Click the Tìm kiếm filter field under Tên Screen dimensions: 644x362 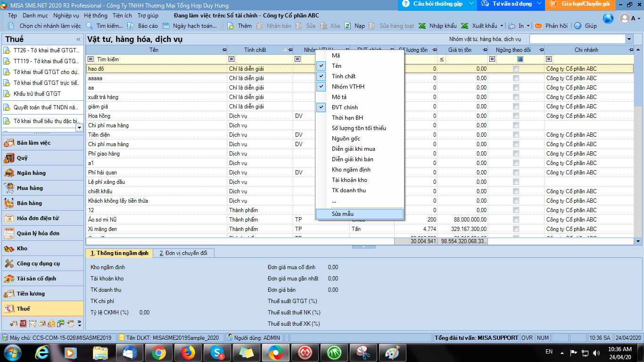coord(160,59)
